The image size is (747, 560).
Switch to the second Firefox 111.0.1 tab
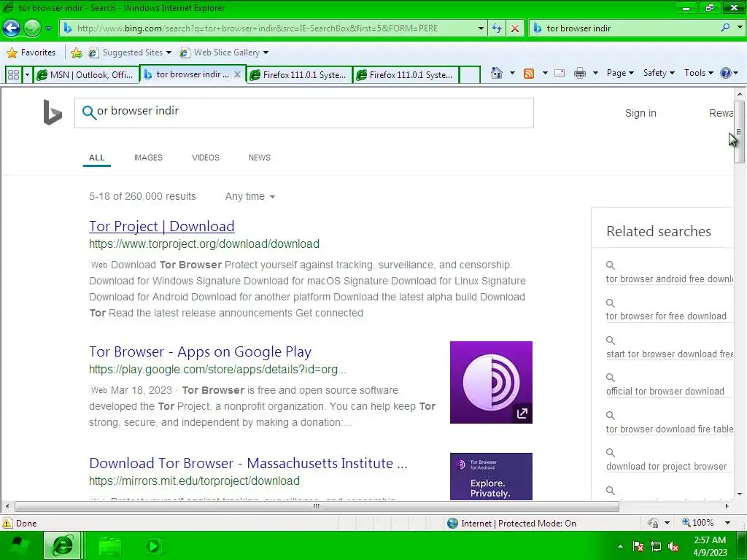[x=406, y=75]
